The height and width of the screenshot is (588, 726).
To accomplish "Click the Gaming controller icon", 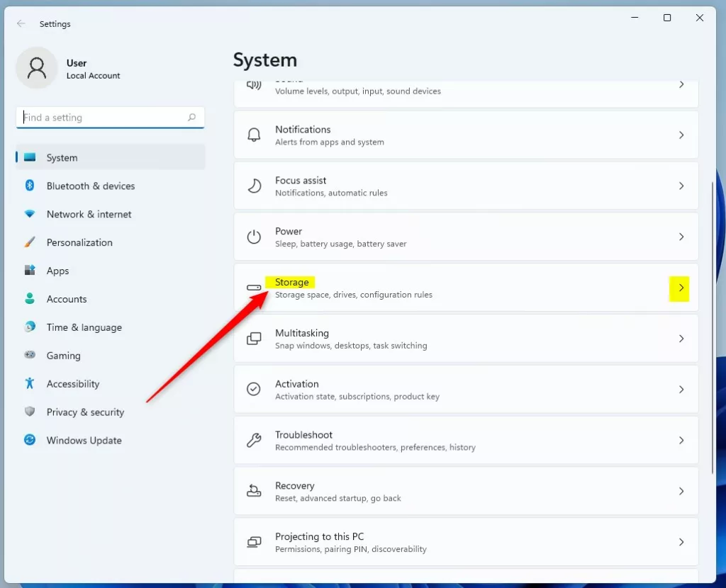I will click(x=30, y=355).
